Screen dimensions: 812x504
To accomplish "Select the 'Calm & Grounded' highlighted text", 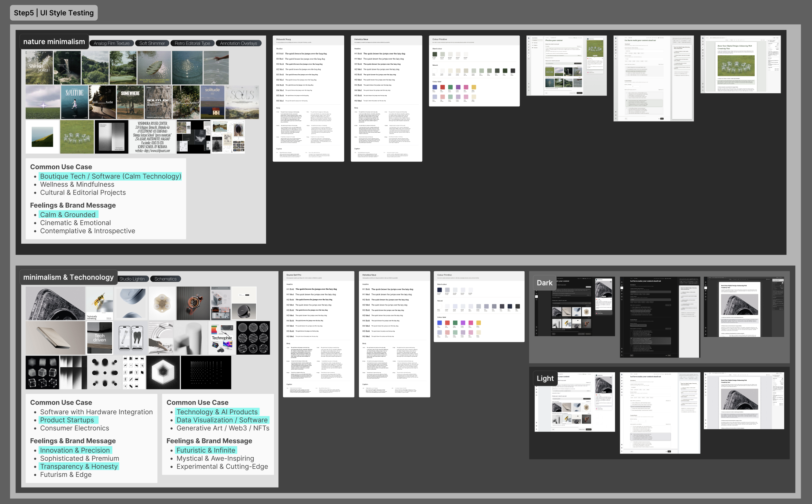I will [x=68, y=215].
